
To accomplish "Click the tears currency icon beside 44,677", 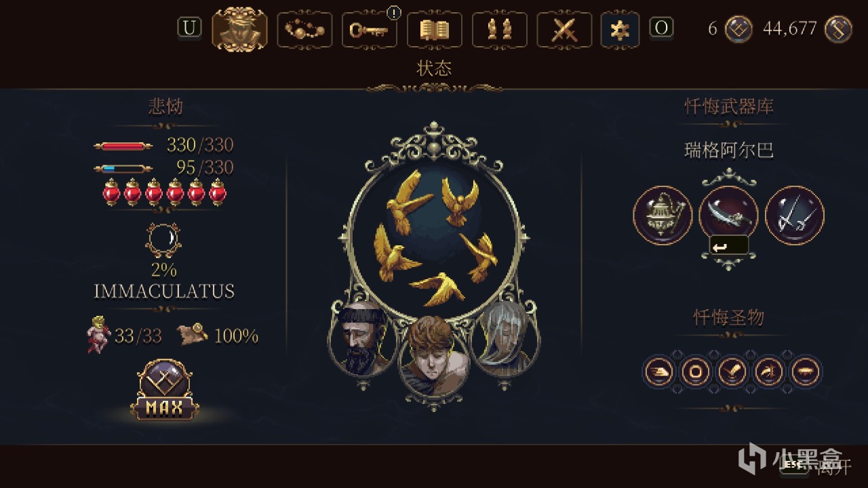I will point(838,28).
